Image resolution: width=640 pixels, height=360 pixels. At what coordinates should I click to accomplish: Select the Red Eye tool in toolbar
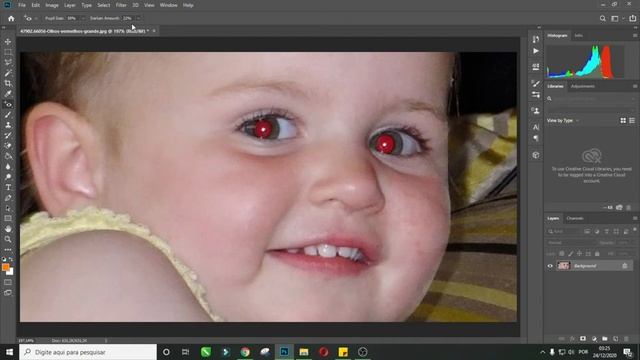[8, 104]
